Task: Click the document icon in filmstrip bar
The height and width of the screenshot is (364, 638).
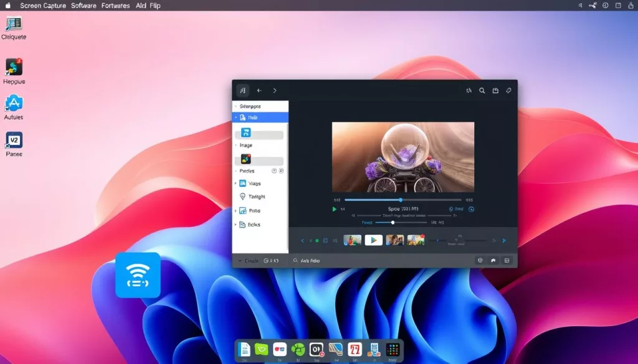Action: [325, 241]
